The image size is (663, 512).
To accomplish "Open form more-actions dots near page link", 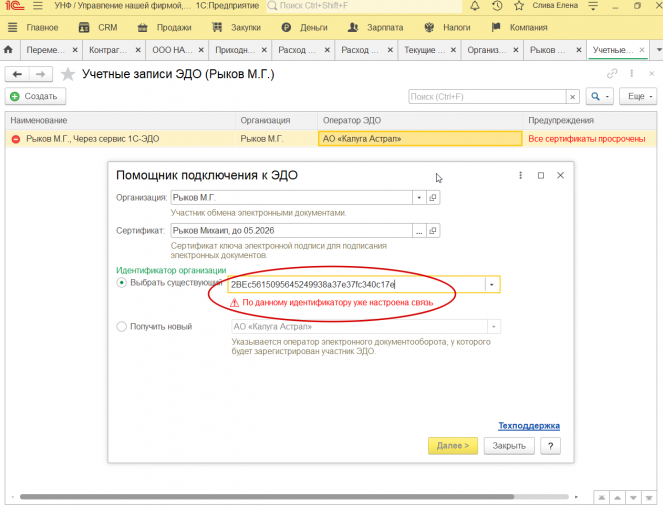I will click(632, 74).
